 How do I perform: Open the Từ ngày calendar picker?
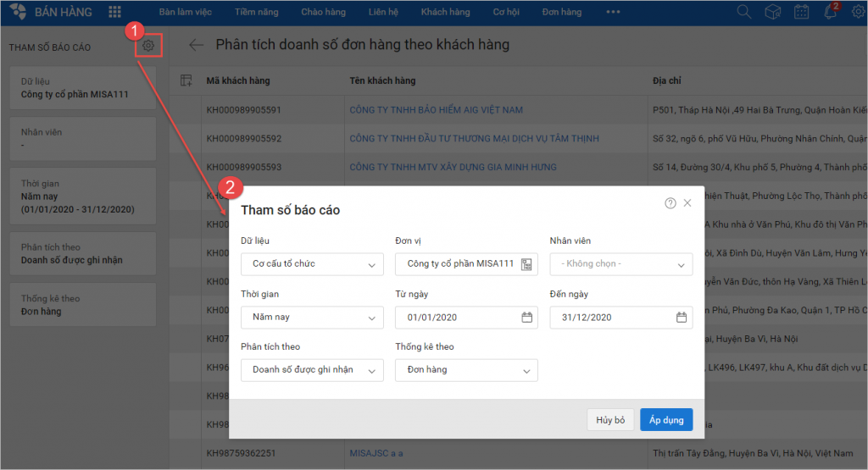pos(526,318)
